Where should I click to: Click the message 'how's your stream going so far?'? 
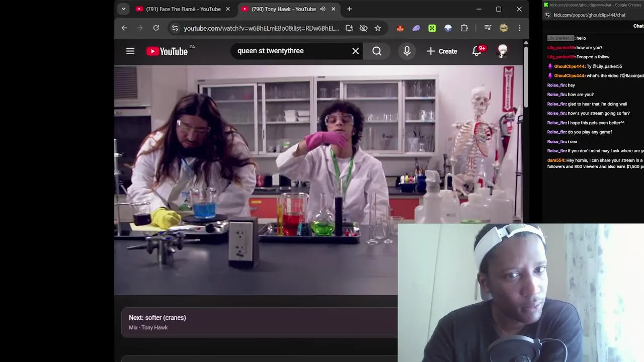click(599, 114)
